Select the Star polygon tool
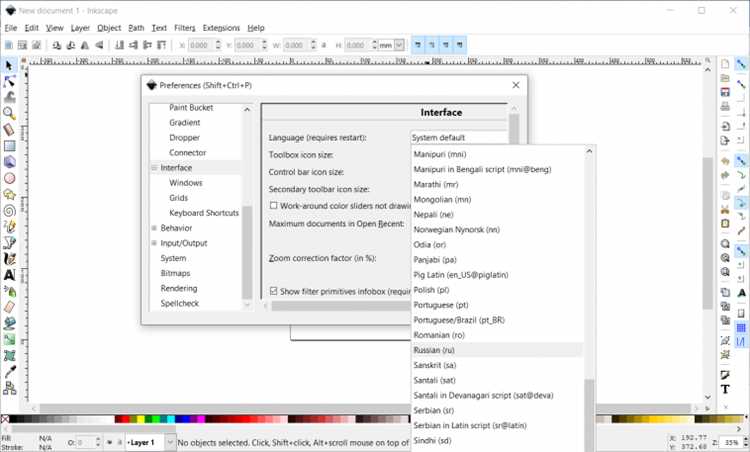Image resolution: width=750 pixels, height=452 pixels. 9,195
